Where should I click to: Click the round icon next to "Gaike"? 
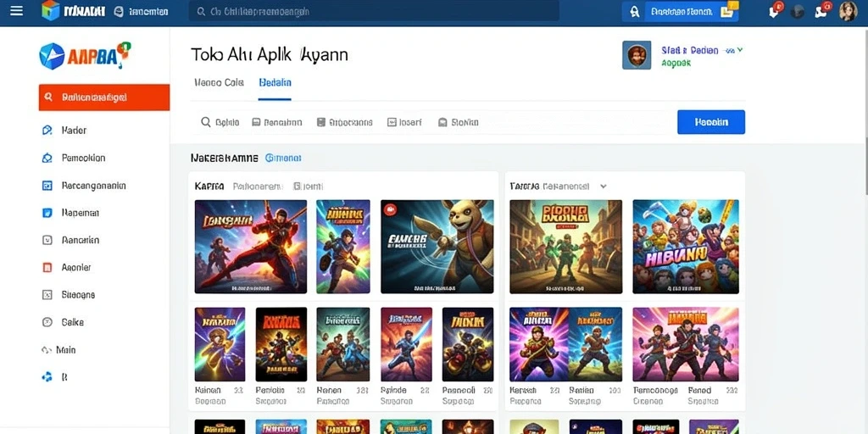coord(47,322)
